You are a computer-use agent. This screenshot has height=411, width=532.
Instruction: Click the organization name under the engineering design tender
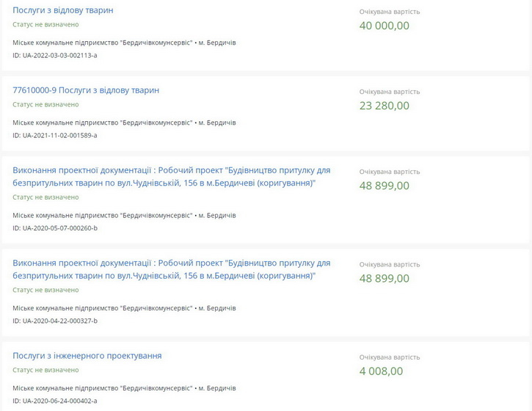(x=103, y=389)
